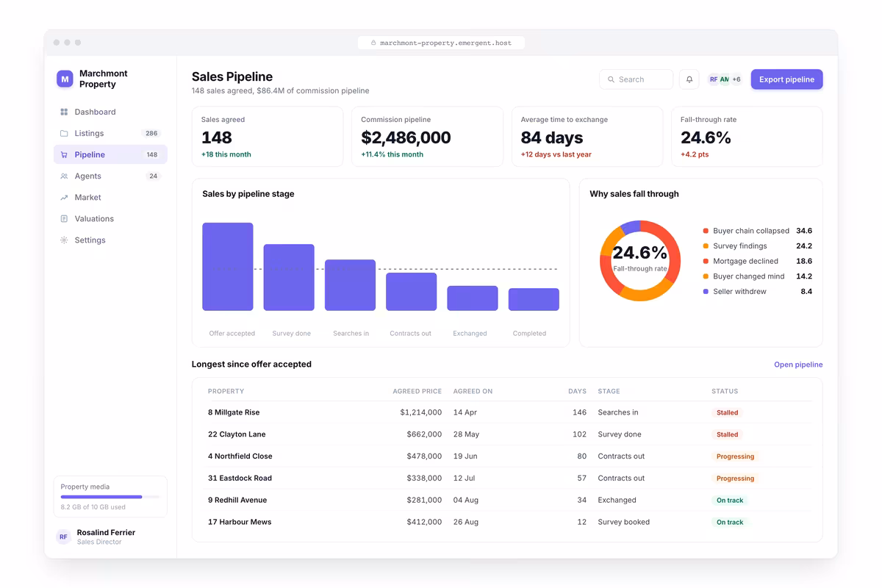Click the Settings gear icon
This screenshot has width=882, height=588.
pyautogui.click(x=64, y=240)
